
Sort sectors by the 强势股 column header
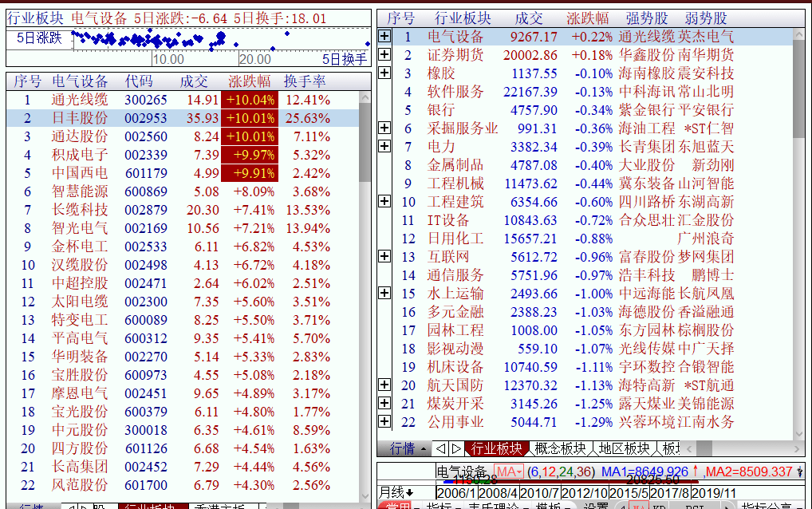tap(647, 18)
